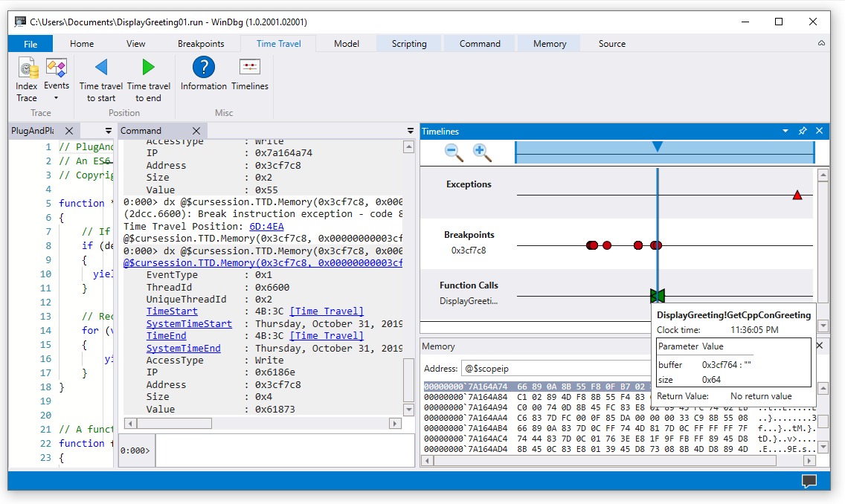Select Time travel to start

point(100,77)
